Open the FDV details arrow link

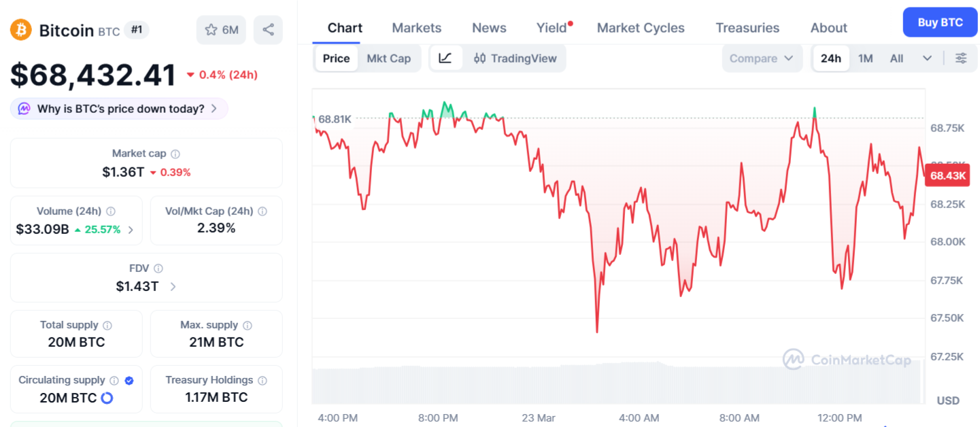173,287
